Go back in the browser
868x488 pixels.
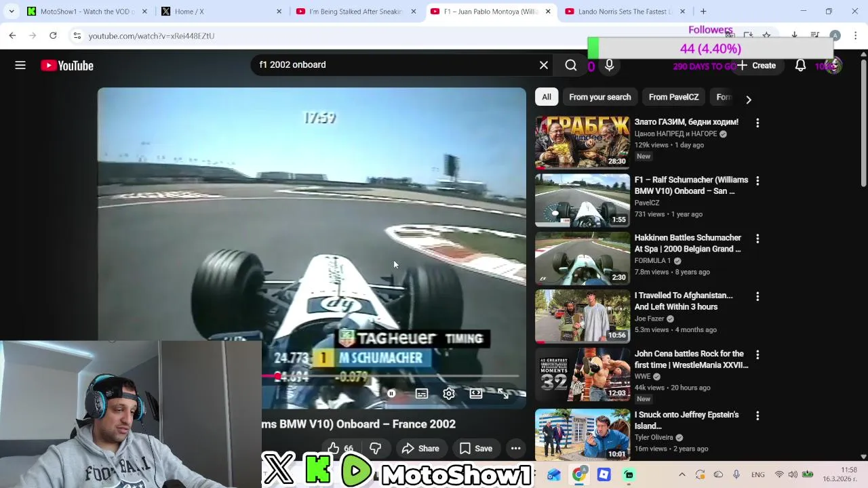[x=12, y=35]
